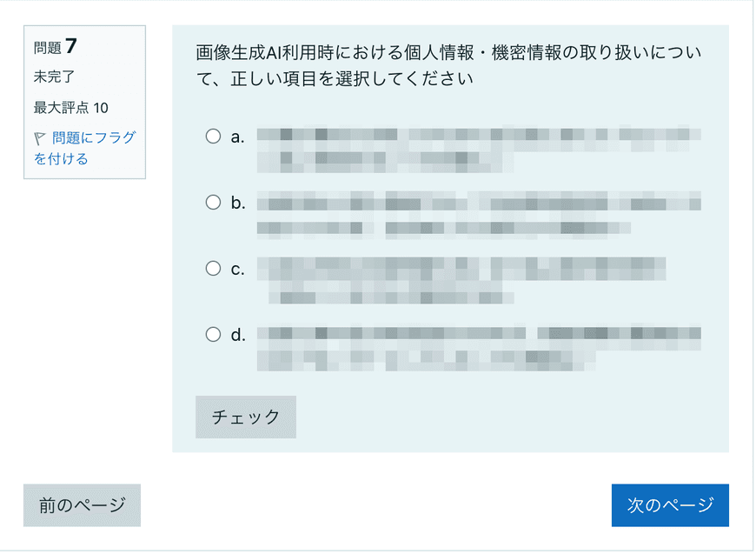Click the blurred answer text of option c

(x=461, y=280)
